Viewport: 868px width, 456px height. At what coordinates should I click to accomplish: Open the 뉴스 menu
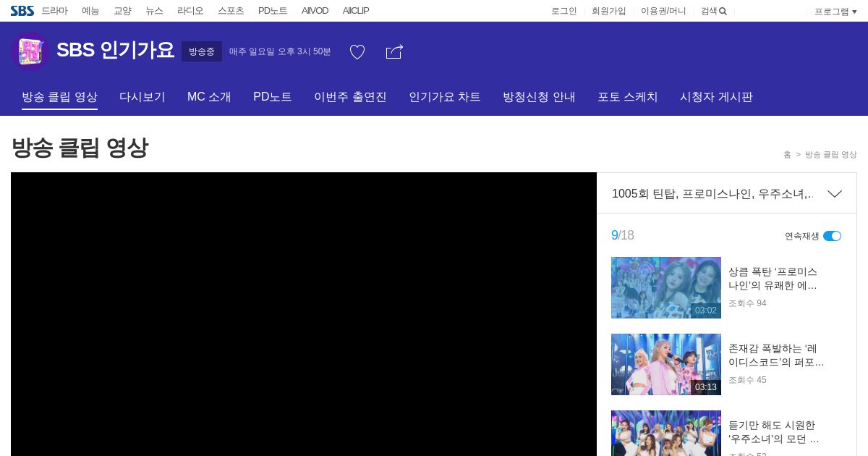[154, 11]
